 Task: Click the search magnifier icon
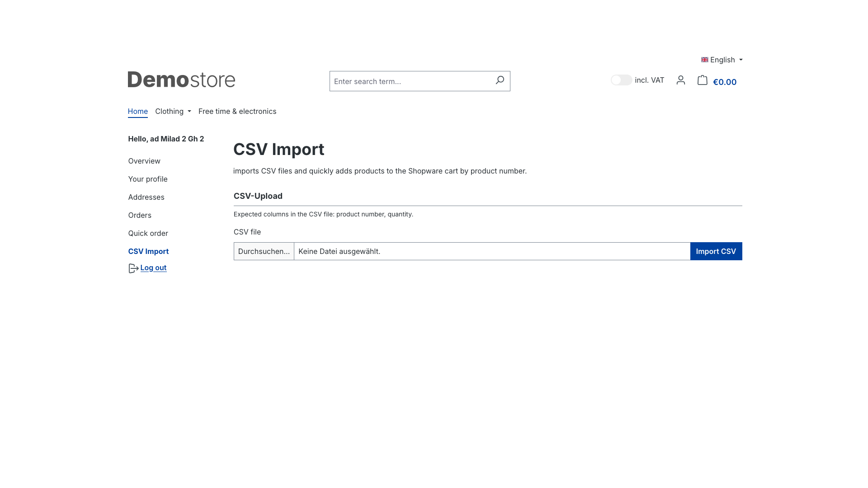click(500, 80)
